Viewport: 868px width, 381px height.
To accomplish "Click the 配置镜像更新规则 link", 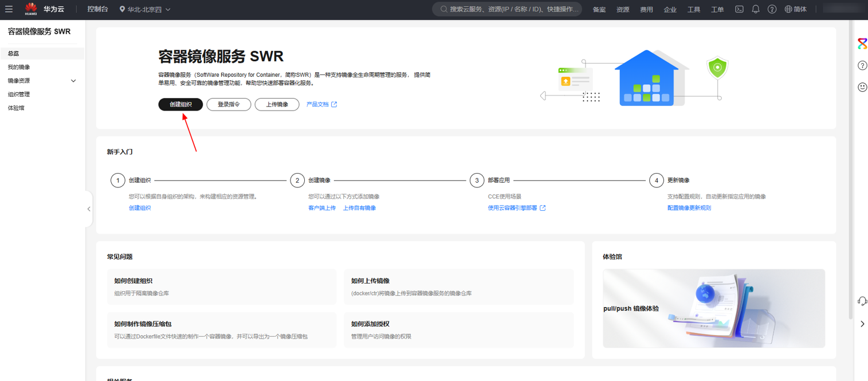I will click(689, 208).
